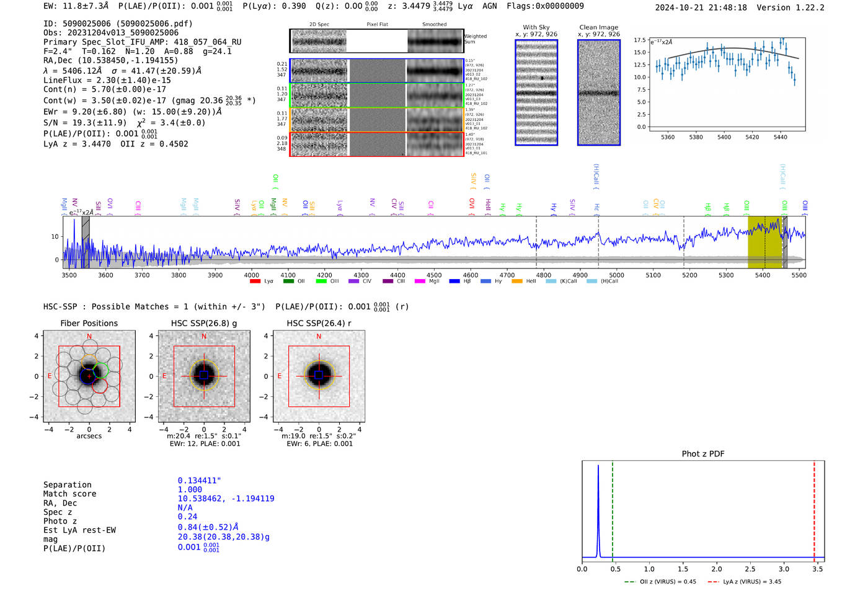
Task: Click red dashed LyA line in Phot z PDF
Action: click(x=814, y=511)
